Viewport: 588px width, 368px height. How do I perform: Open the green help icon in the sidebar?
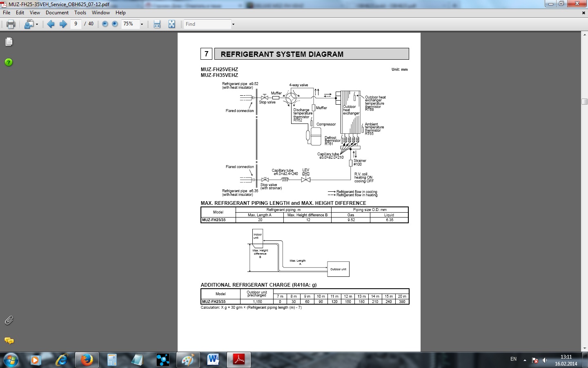coord(9,62)
